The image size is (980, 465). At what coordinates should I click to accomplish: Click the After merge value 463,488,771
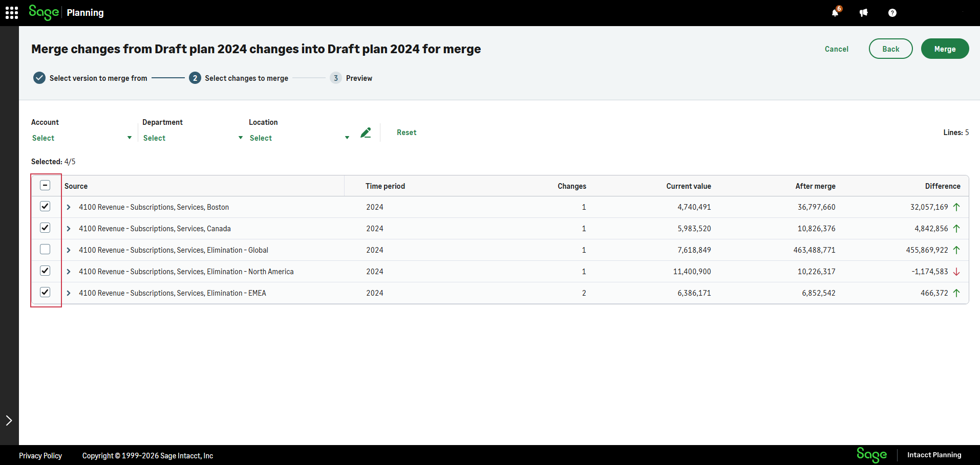pos(814,250)
